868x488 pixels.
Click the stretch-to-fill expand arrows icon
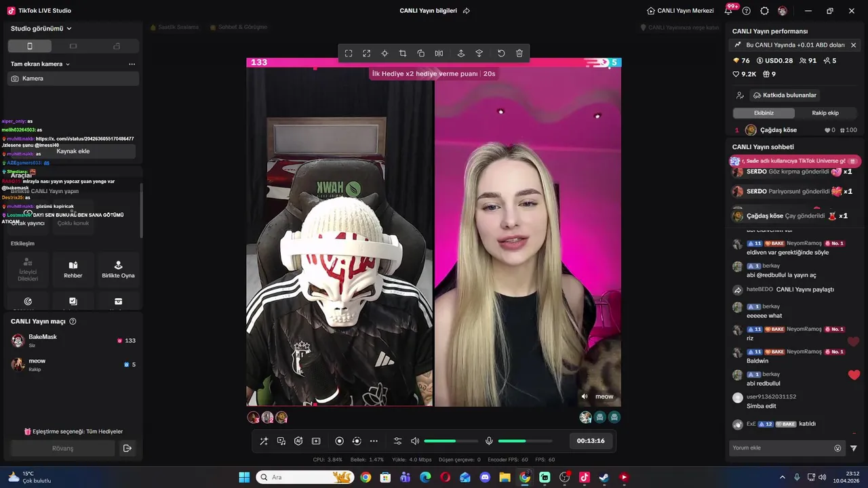pos(367,54)
